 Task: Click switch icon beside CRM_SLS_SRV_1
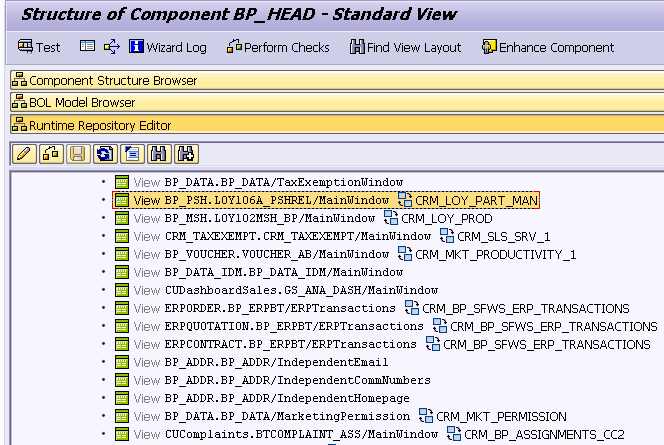point(447,236)
